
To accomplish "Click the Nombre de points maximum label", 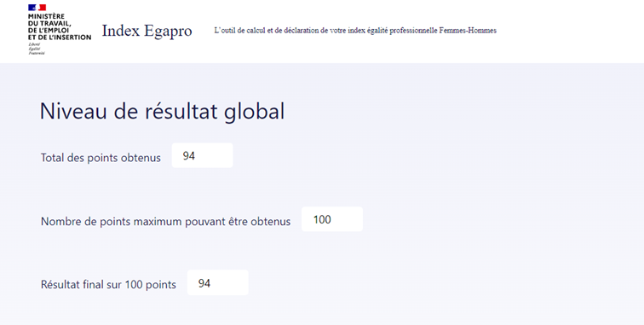I will [165, 221].
